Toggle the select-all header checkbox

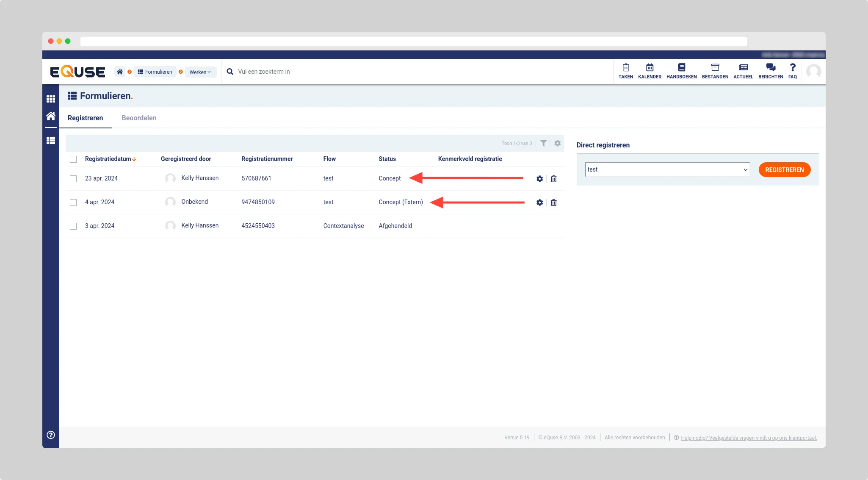tap(73, 159)
